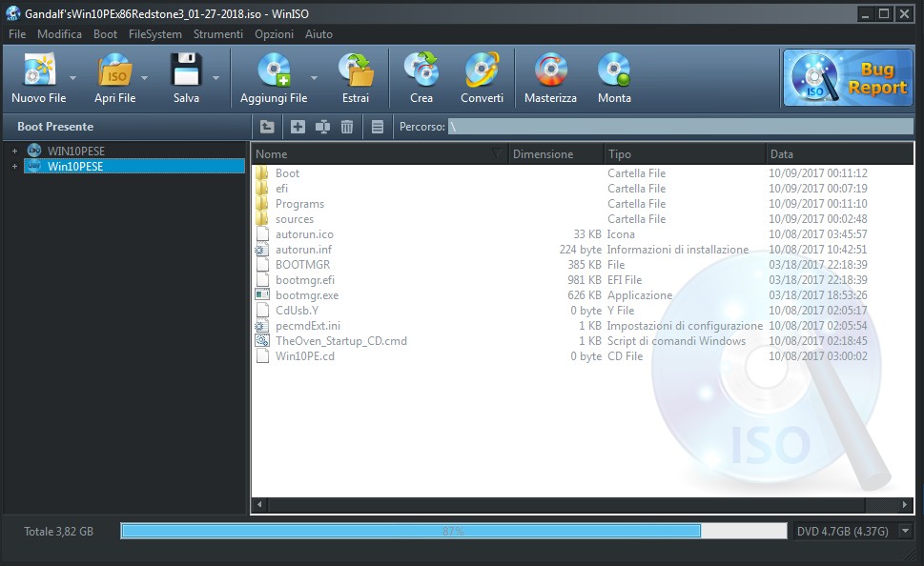Open the Bug Report banner
The image size is (924, 566).
coord(848,78)
